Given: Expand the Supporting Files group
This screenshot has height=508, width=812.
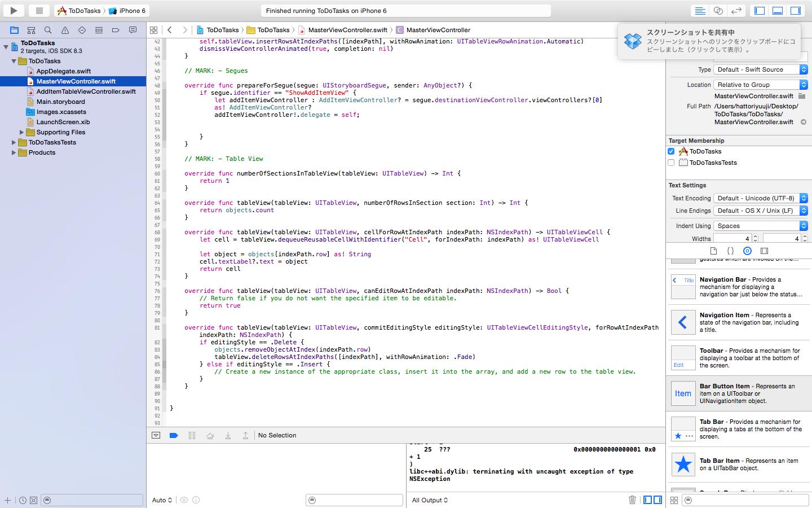Looking at the screenshot, I should 22,132.
